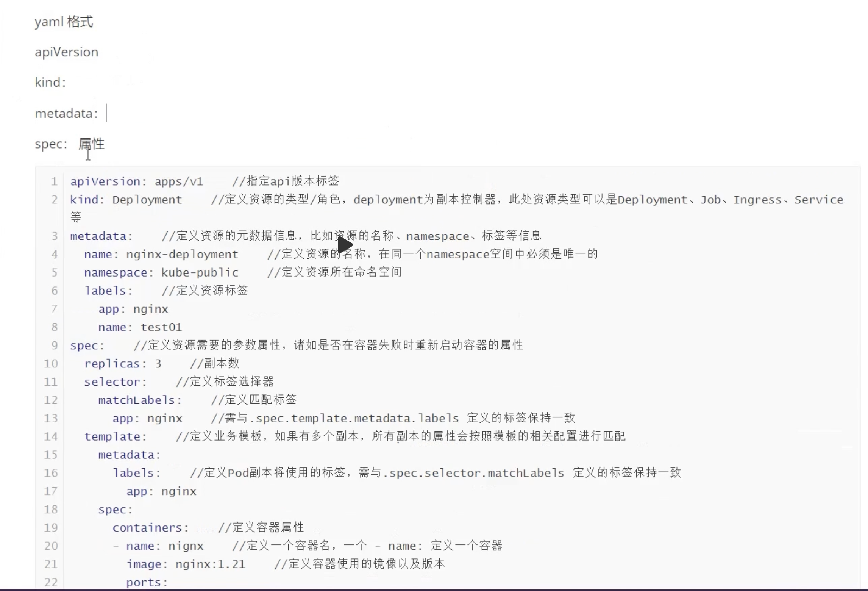Click the wrapped '等' continuation of line 2
This screenshot has height=591, width=868.
(76, 217)
